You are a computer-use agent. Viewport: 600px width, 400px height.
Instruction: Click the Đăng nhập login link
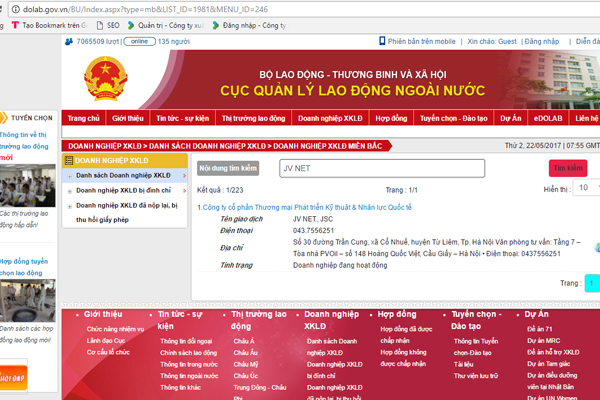click(x=541, y=41)
